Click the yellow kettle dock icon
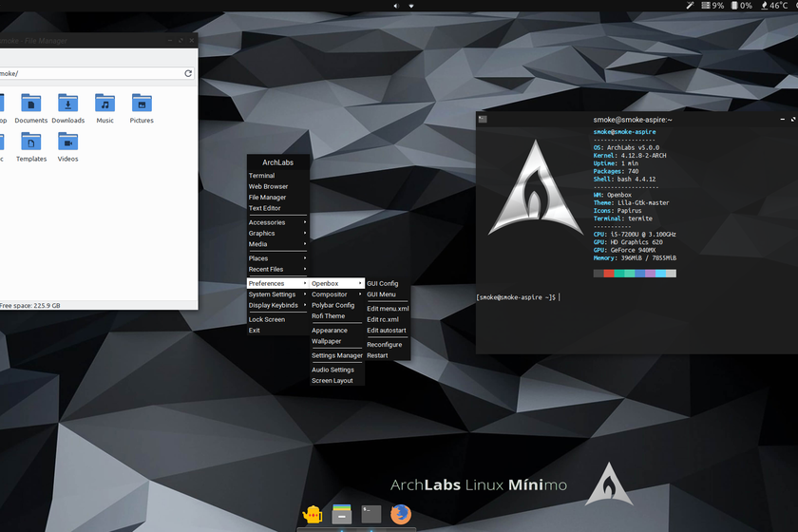798x532 pixels. tap(312, 514)
